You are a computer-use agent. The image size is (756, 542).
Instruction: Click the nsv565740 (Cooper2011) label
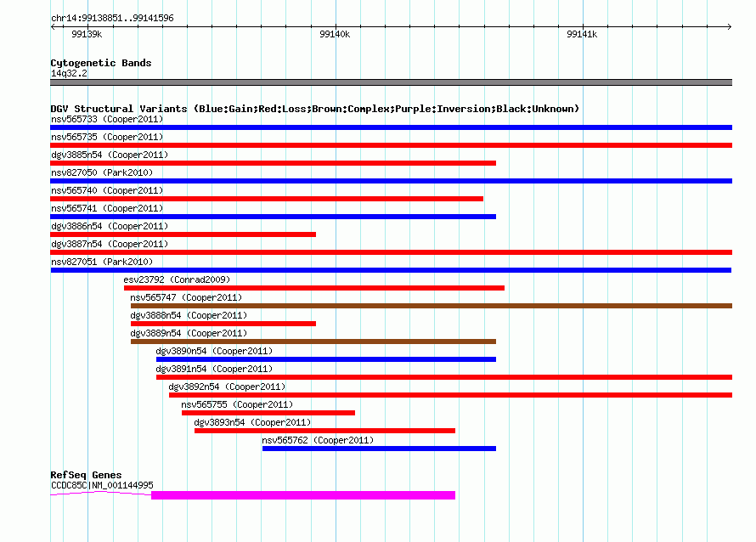click(107, 190)
